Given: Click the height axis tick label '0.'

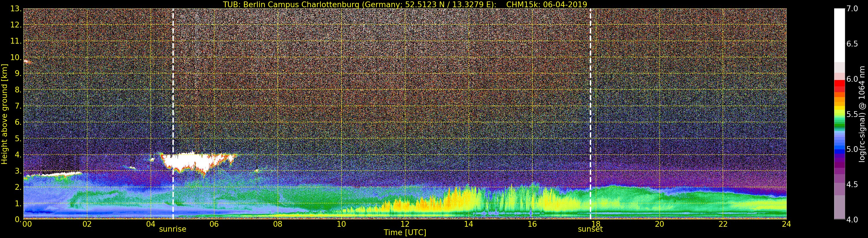Looking at the screenshot, I should coord(18,220).
